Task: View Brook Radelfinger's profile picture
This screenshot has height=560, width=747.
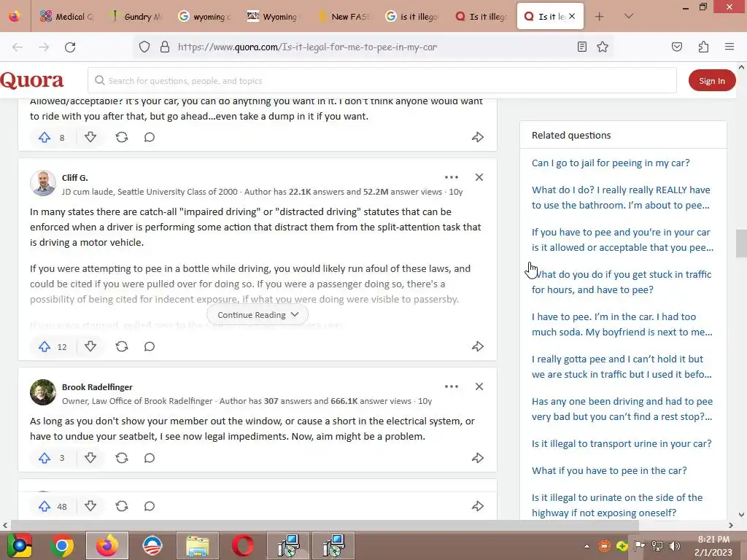Action: point(43,392)
